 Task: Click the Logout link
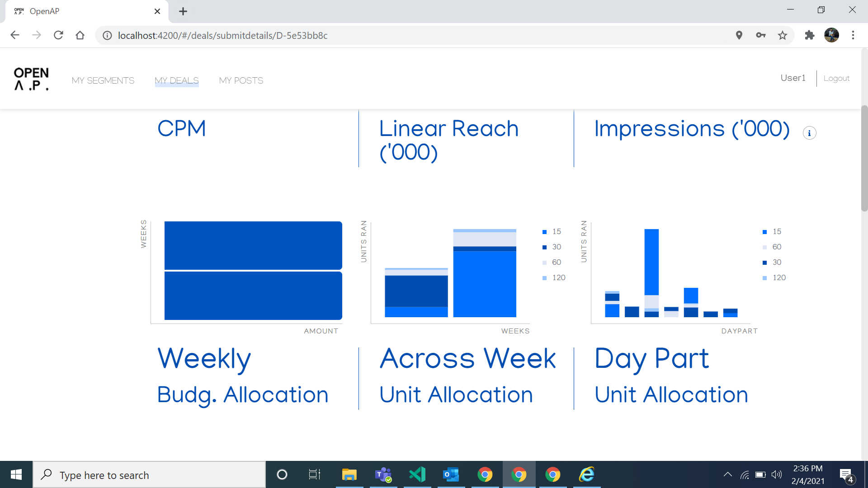(836, 78)
